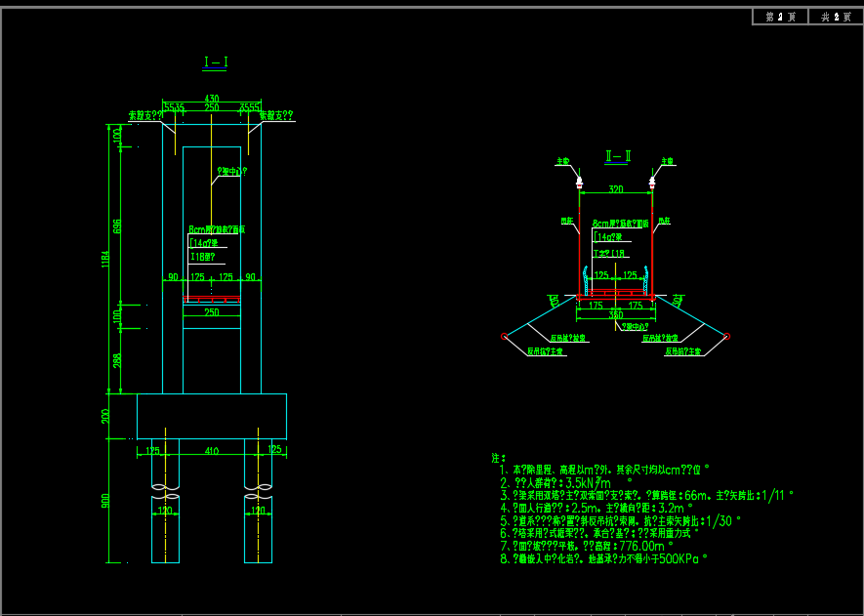The height and width of the screenshot is (616, 864).
Task: Click the 410 pile spacing dimension
Action: [x=212, y=450]
